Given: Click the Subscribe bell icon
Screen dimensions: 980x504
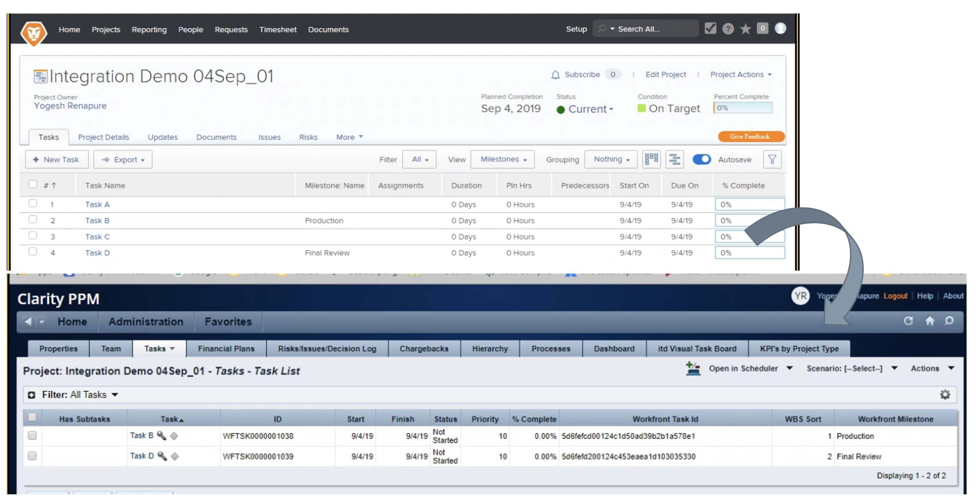Looking at the screenshot, I should tap(555, 75).
